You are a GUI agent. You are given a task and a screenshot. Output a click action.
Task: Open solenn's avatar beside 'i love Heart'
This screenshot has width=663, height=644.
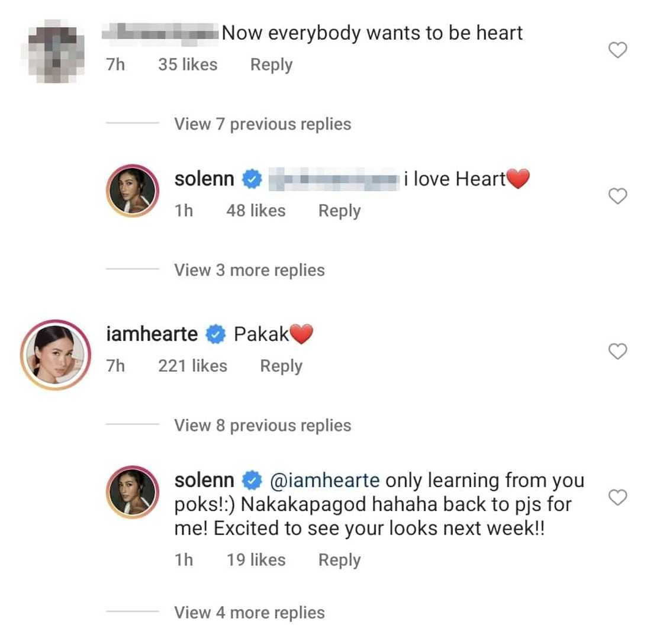[x=133, y=191]
